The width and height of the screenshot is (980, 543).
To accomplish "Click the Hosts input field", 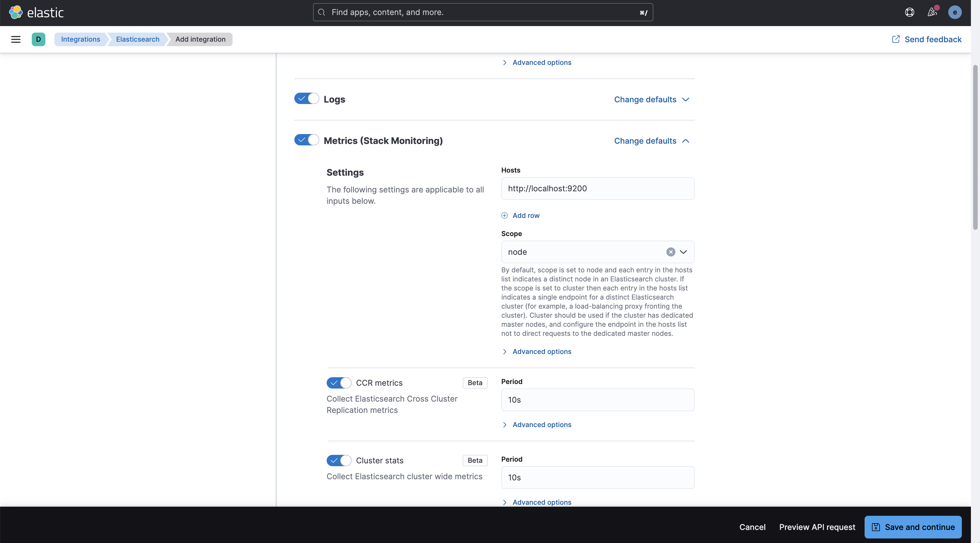I will [x=597, y=188].
